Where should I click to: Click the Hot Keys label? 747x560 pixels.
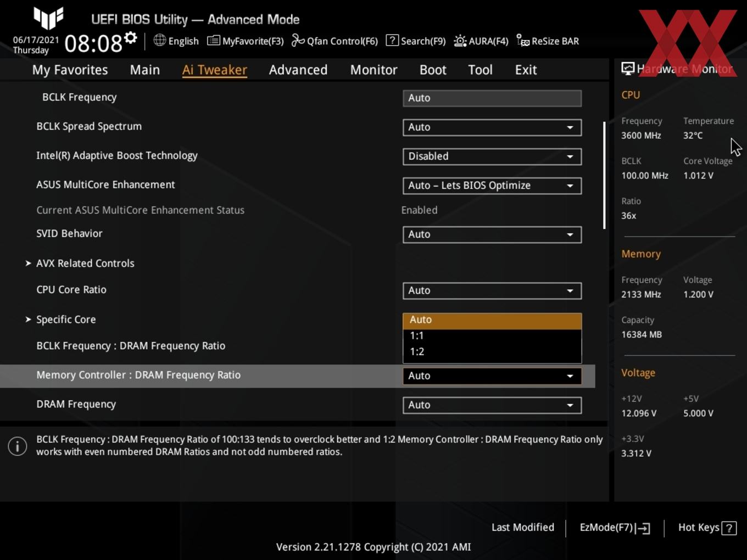coord(699,528)
